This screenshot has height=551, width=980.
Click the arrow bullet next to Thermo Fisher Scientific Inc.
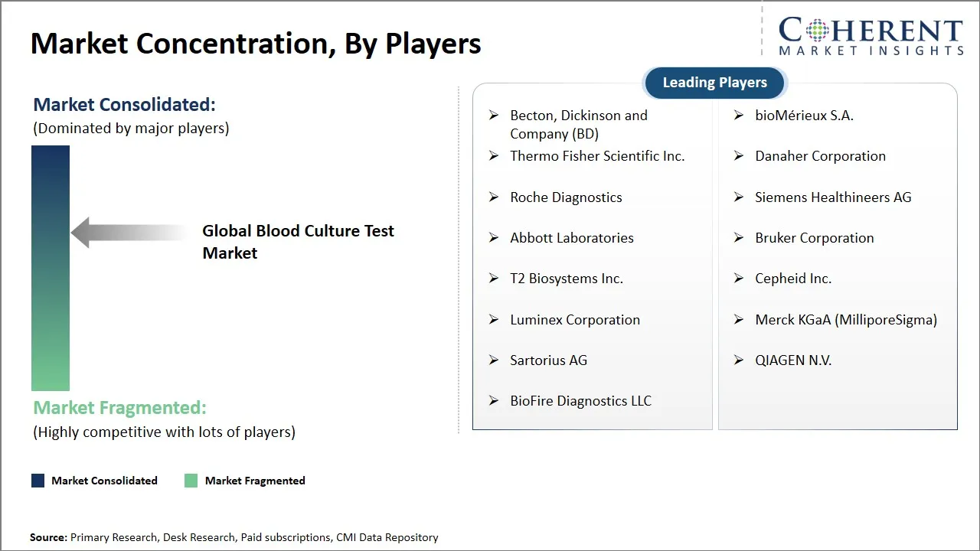(493, 156)
